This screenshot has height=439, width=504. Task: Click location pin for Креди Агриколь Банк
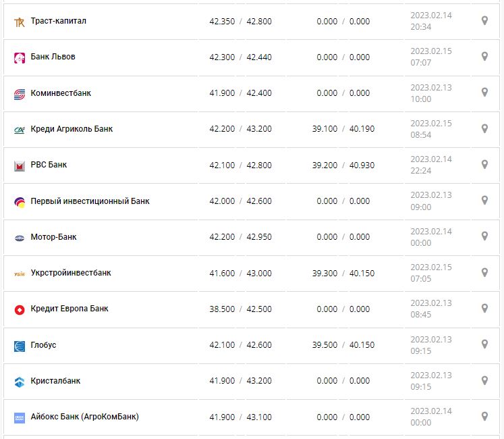point(484,128)
